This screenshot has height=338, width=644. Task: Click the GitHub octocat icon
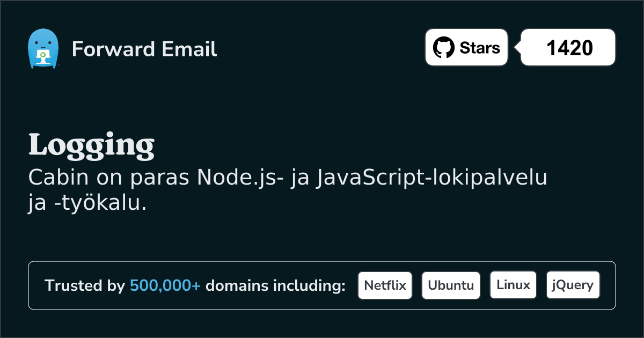tap(443, 47)
